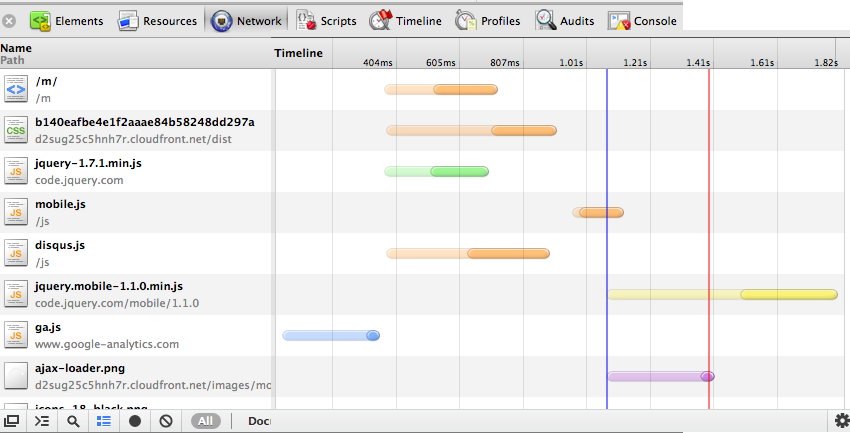
Task: Select the All filter button
Action: 206,421
